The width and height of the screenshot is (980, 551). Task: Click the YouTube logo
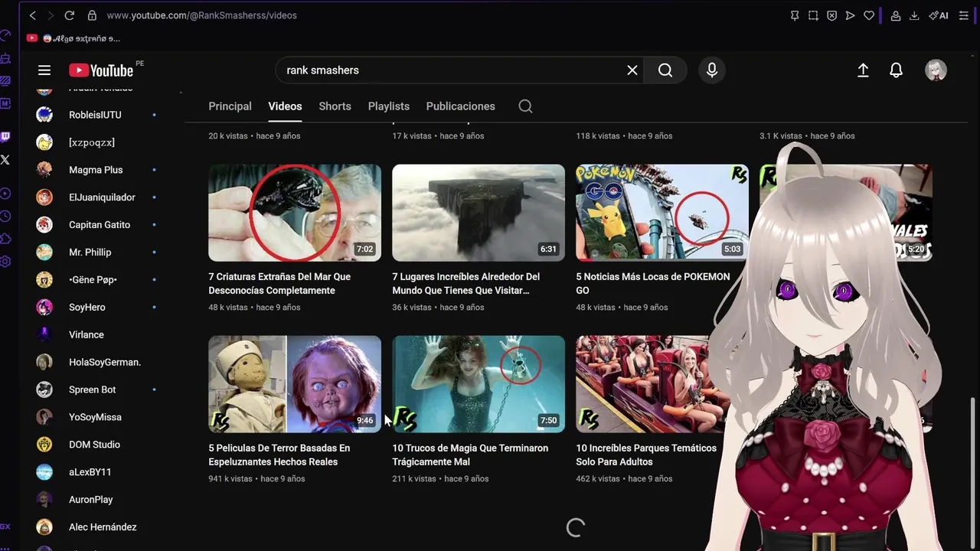(x=101, y=70)
